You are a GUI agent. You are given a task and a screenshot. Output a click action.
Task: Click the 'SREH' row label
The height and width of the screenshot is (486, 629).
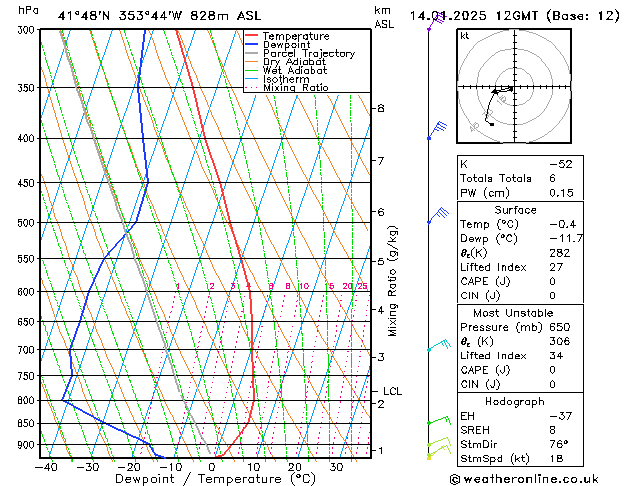pos(475,430)
